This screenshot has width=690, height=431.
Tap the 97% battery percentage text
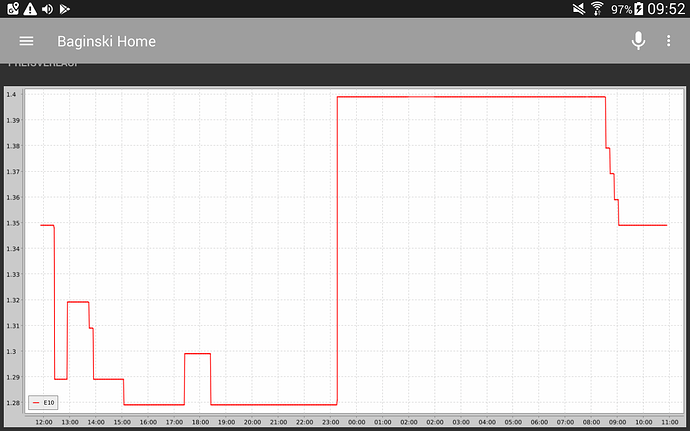(x=621, y=9)
